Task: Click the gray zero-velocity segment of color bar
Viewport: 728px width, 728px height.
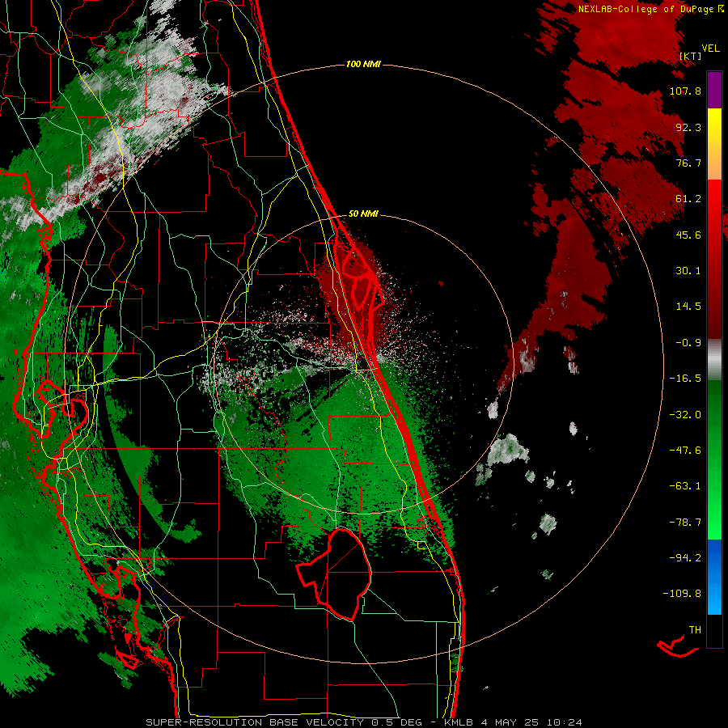Action: 714,360
